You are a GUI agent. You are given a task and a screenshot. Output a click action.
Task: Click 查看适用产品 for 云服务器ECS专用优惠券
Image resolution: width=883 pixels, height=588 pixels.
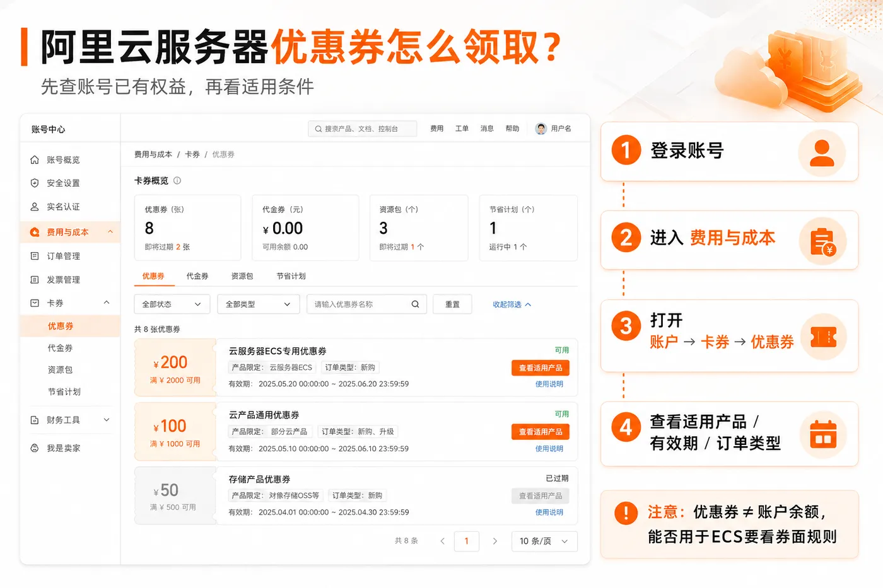tap(541, 368)
